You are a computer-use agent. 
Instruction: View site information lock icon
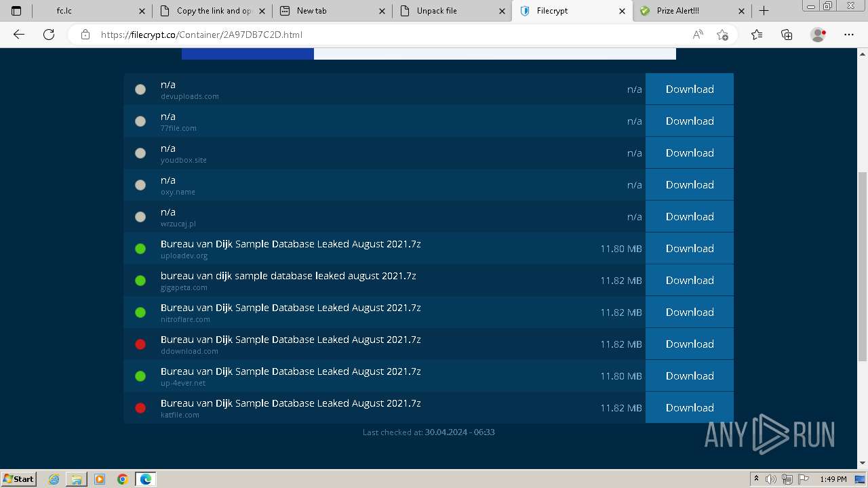85,35
